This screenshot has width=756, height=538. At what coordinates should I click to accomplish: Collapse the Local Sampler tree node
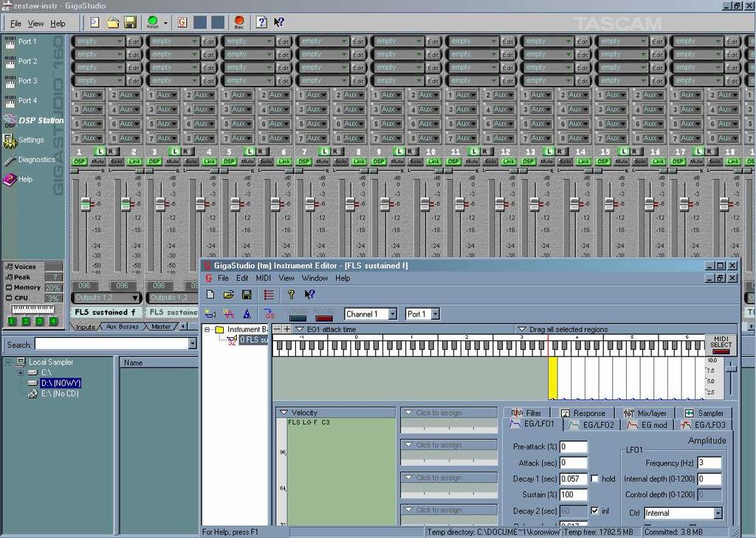[x=7, y=362]
